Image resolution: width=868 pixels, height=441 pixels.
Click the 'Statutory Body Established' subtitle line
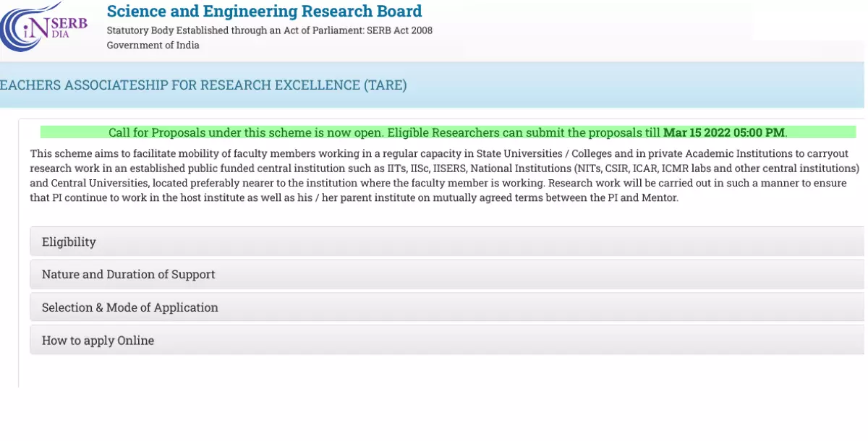pos(269,30)
